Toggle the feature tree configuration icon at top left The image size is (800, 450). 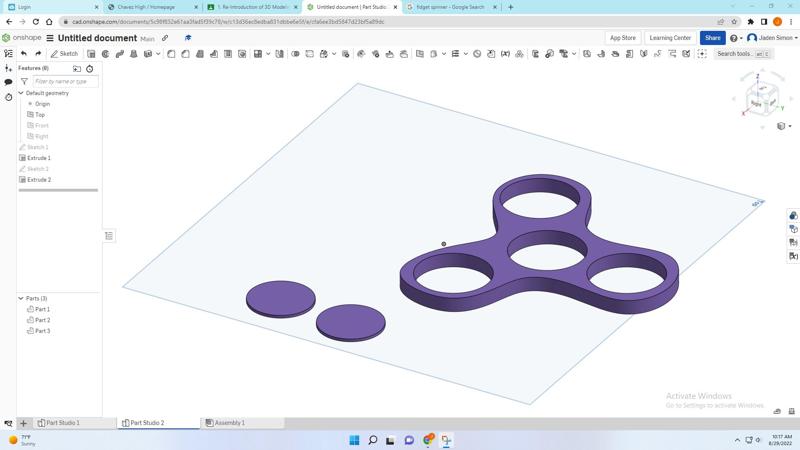pos(8,54)
